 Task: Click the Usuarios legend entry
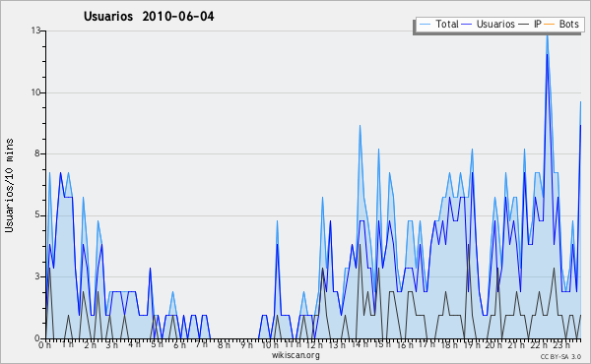488,24
